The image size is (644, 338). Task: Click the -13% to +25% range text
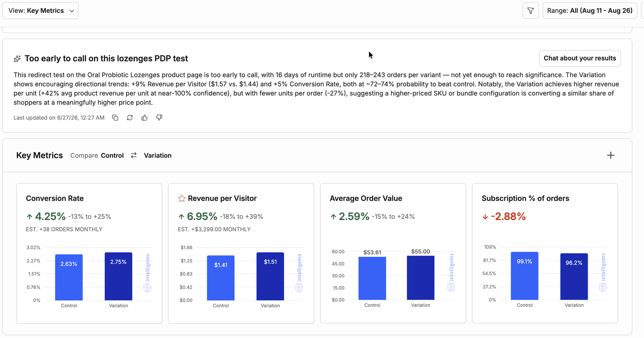point(89,217)
